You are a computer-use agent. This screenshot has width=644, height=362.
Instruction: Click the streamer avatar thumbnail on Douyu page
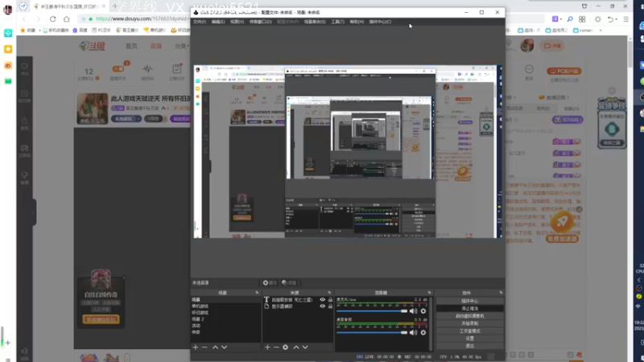click(92, 109)
